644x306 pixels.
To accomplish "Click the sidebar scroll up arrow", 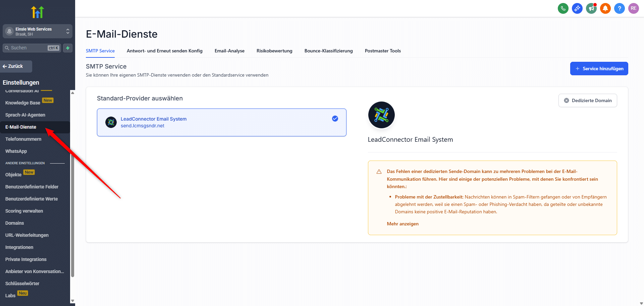I will [72, 93].
